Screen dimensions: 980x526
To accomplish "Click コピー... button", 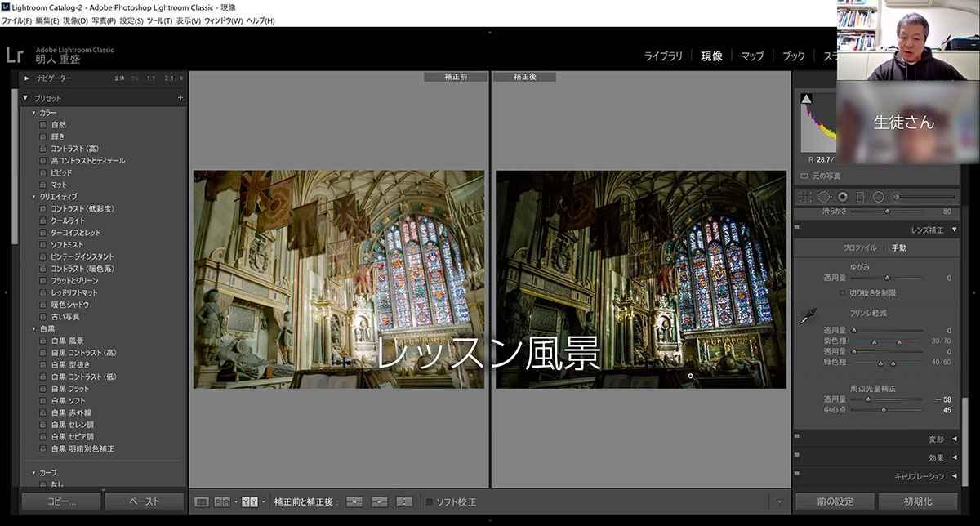I will (x=60, y=501).
